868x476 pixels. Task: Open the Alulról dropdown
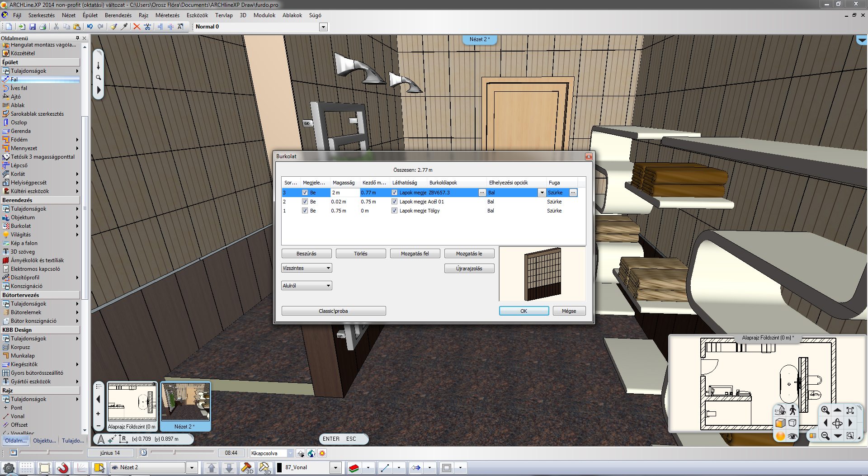pos(307,286)
